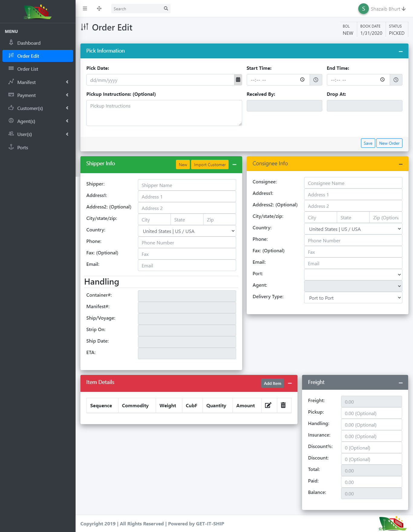Open the Delivery Type dropdown
The width and height of the screenshot is (413, 532).
pos(353,298)
